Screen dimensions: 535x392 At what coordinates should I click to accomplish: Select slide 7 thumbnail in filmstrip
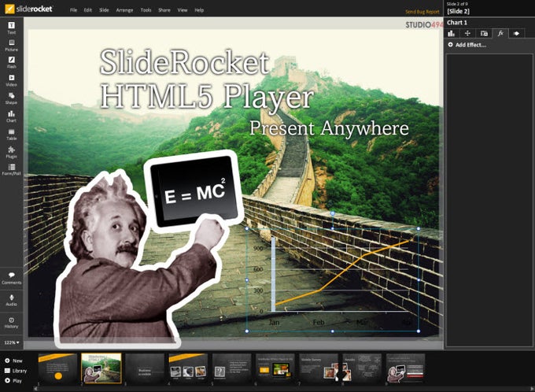click(x=319, y=369)
